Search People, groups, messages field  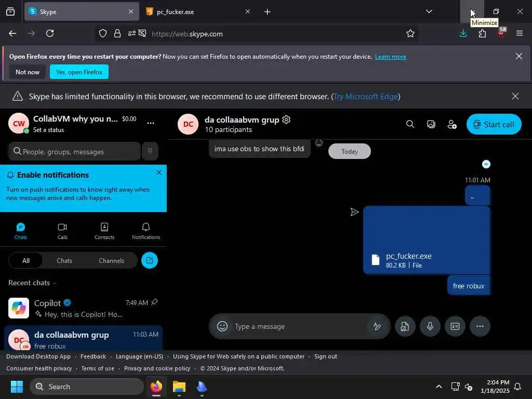pyautogui.click(x=74, y=151)
